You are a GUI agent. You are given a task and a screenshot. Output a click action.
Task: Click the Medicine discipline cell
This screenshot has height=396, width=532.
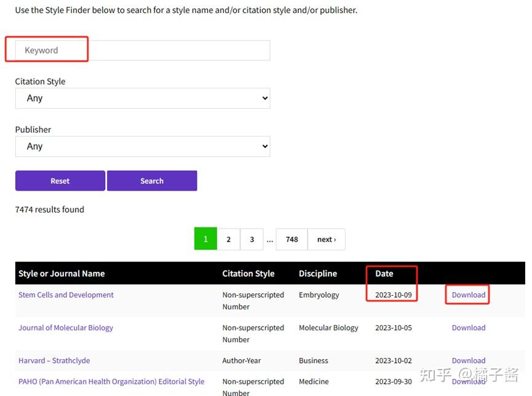click(314, 381)
